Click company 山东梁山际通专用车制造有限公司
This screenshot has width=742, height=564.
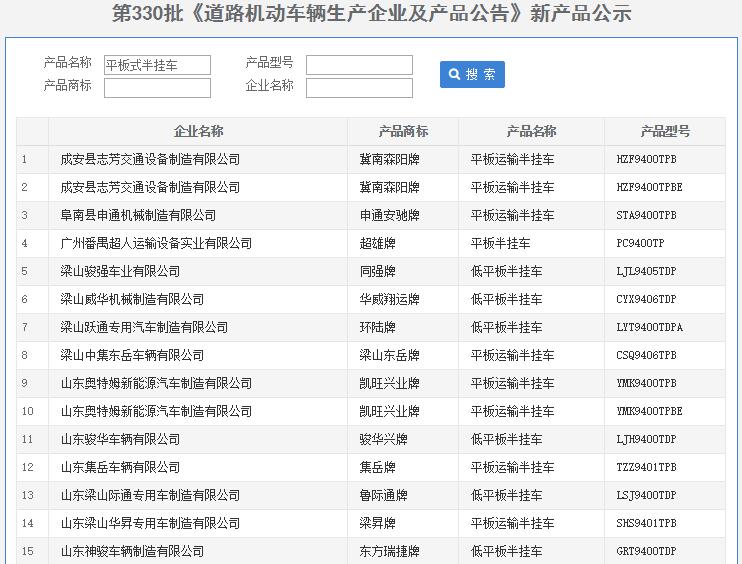(150, 495)
